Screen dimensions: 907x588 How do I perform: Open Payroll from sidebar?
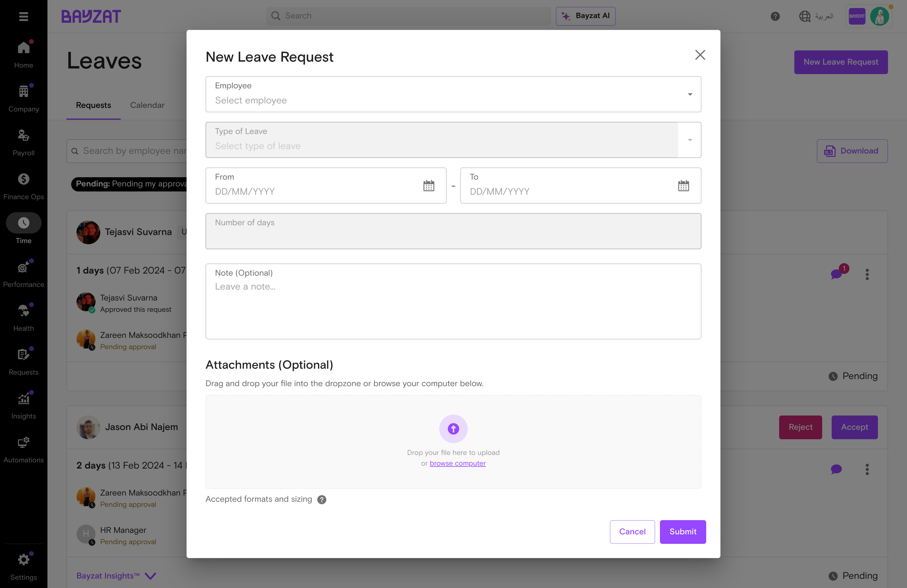coord(24,142)
